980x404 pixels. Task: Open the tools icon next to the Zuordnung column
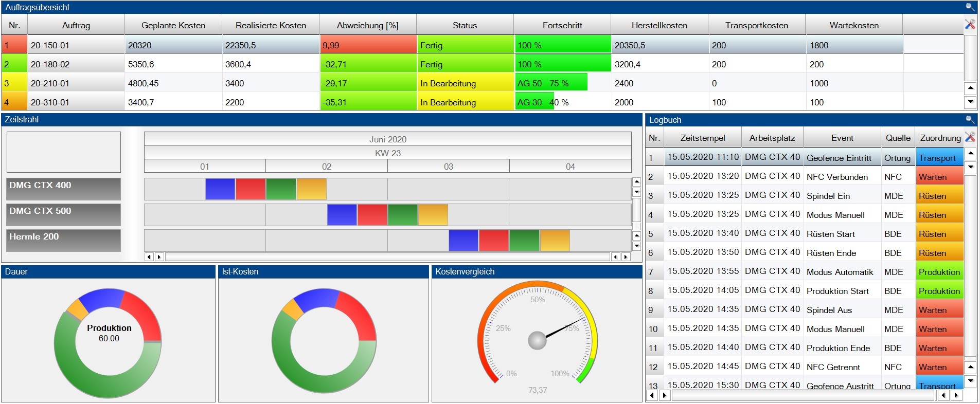tap(970, 137)
